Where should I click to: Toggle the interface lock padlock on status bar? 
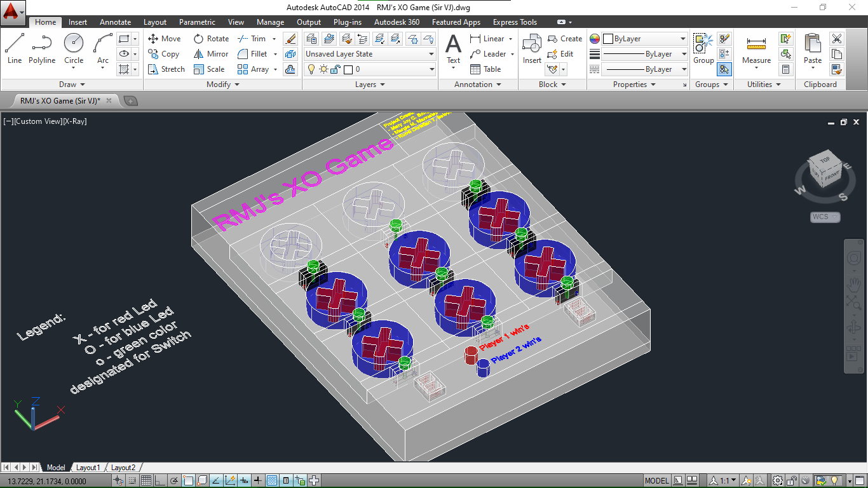pyautogui.click(x=792, y=480)
